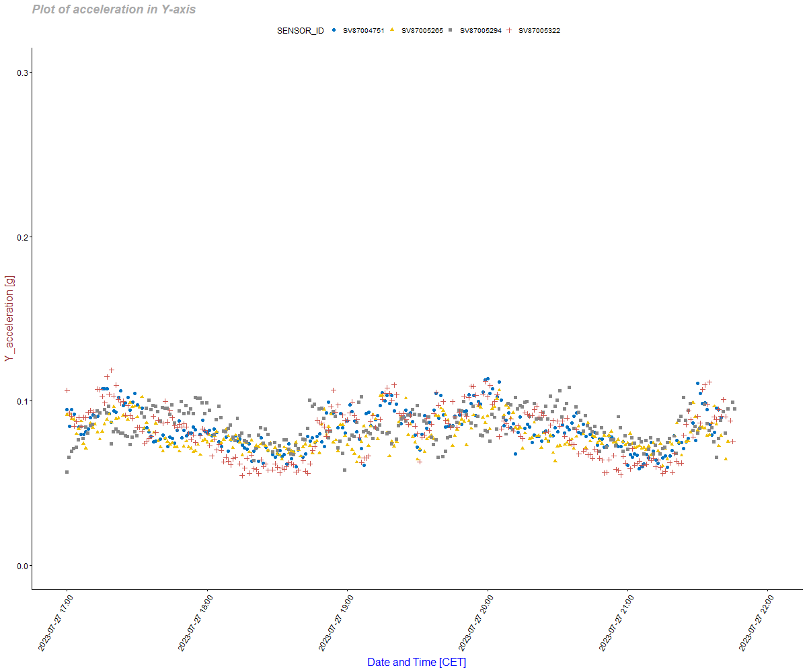
Task: Select the SV87005322 legend label
Action: point(539,31)
